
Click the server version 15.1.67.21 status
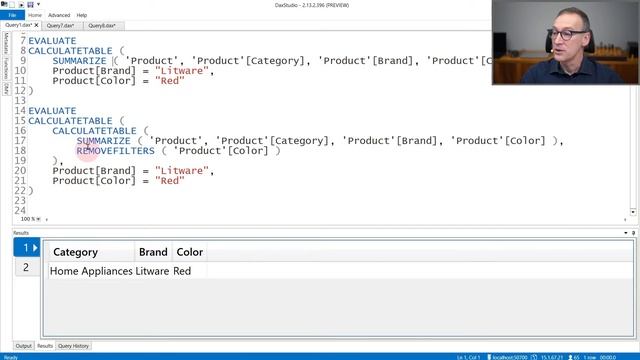(x=551, y=357)
